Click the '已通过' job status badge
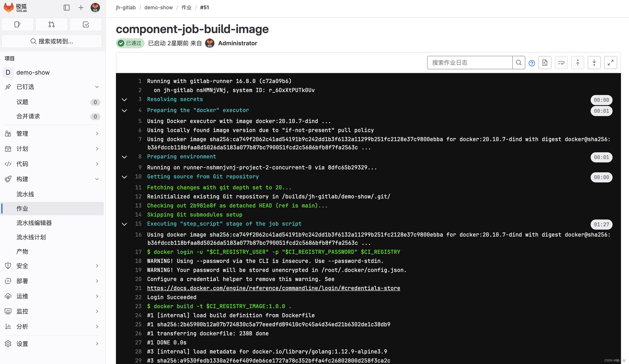Image resolution: width=629 pixels, height=364 pixels. click(130, 43)
